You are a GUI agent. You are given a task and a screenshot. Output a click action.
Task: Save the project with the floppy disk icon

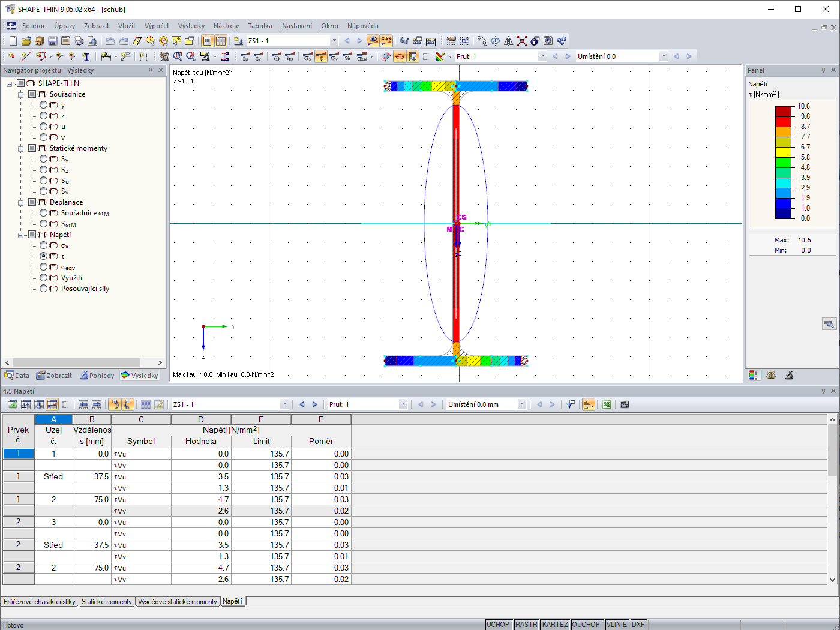tap(53, 41)
